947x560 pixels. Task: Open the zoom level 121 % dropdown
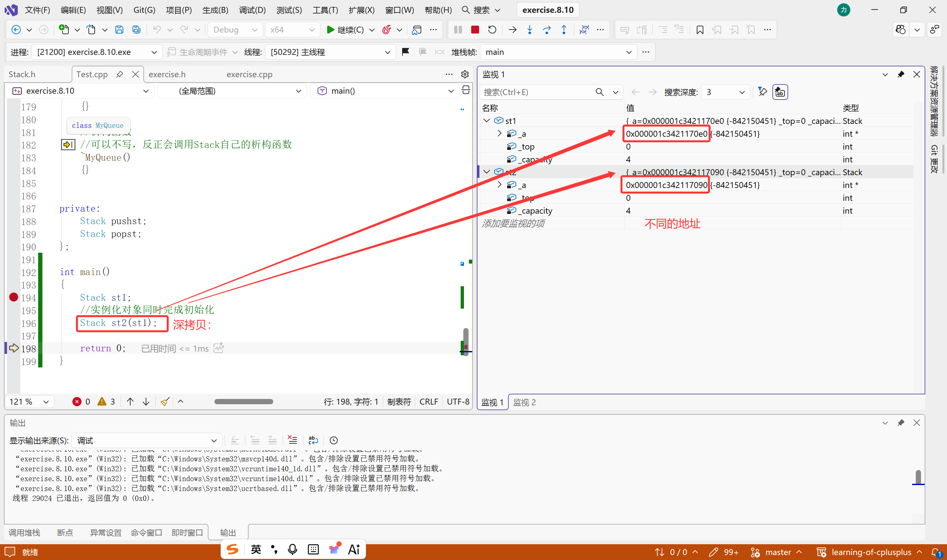tap(30, 402)
